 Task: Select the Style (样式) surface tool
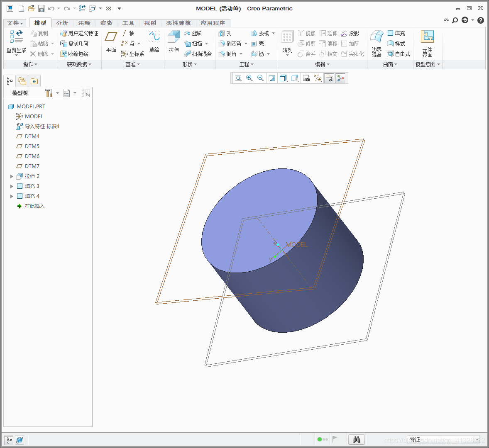tap(396, 44)
